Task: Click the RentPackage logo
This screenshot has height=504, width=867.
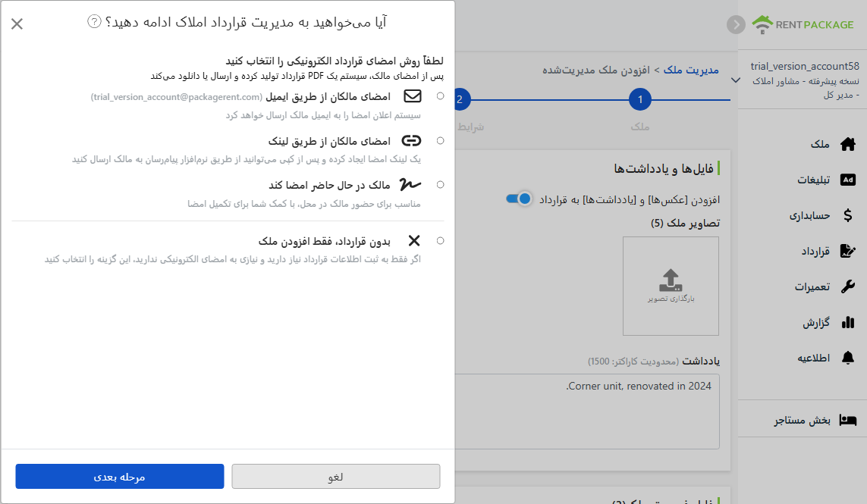Action: pyautogui.click(x=803, y=24)
